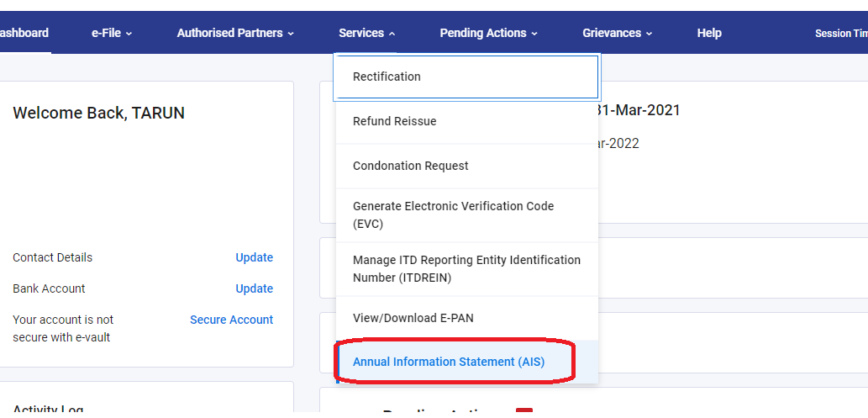Image resolution: width=868 pixels, height=418 pixels.
Task: Expand the Pending Actions nav dropdown
Action: 488,33
